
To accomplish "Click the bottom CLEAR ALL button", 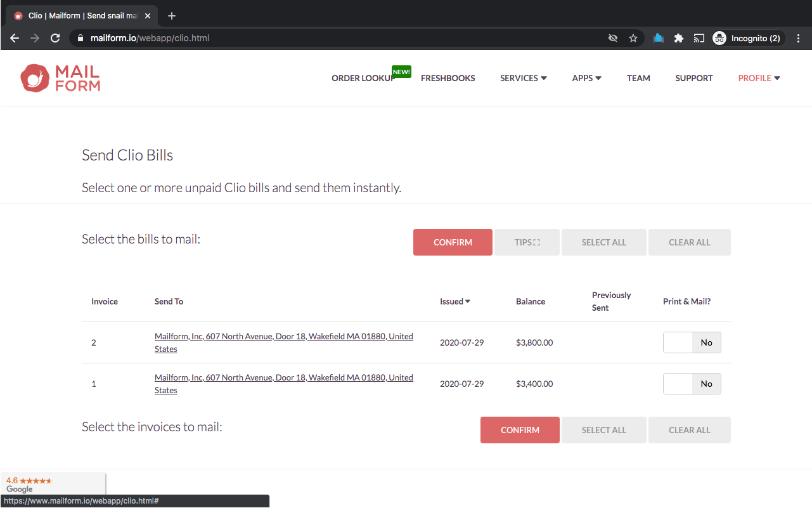I will click(690, 430).
